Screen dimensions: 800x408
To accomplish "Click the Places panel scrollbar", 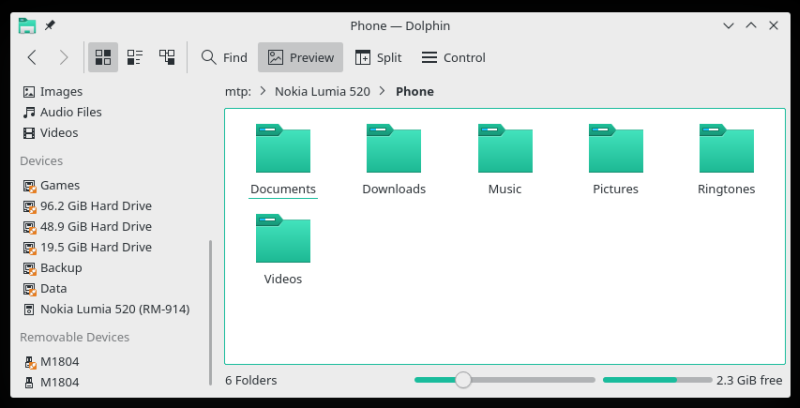I will (x=211, y=313).
